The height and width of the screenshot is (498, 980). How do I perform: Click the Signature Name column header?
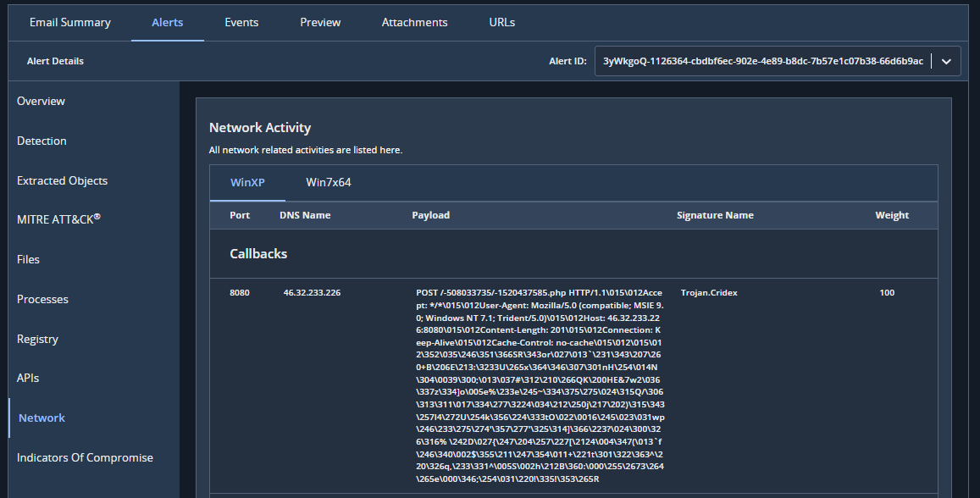coord(715,215)
